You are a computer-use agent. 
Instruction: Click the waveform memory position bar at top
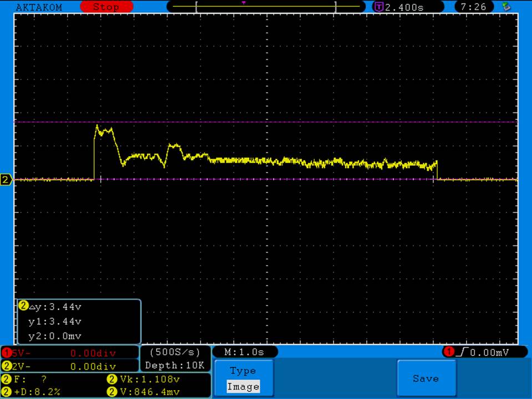(x=266, y=7)
